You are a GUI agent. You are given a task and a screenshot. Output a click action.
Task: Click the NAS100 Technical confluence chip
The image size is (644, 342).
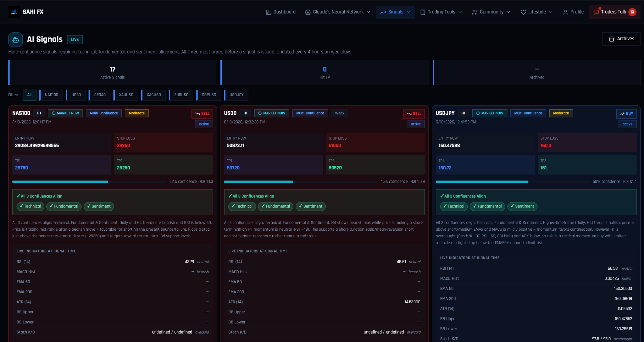click(30, 207)
